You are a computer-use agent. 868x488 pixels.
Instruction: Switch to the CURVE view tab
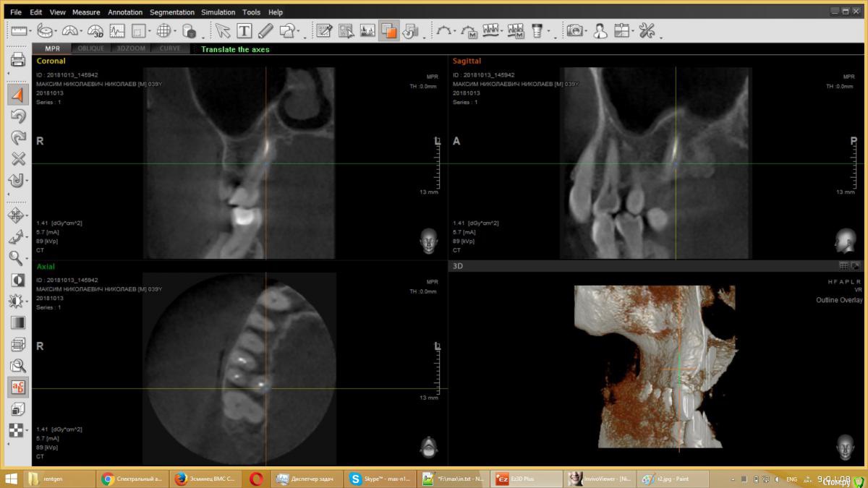(x=170, y=48)
